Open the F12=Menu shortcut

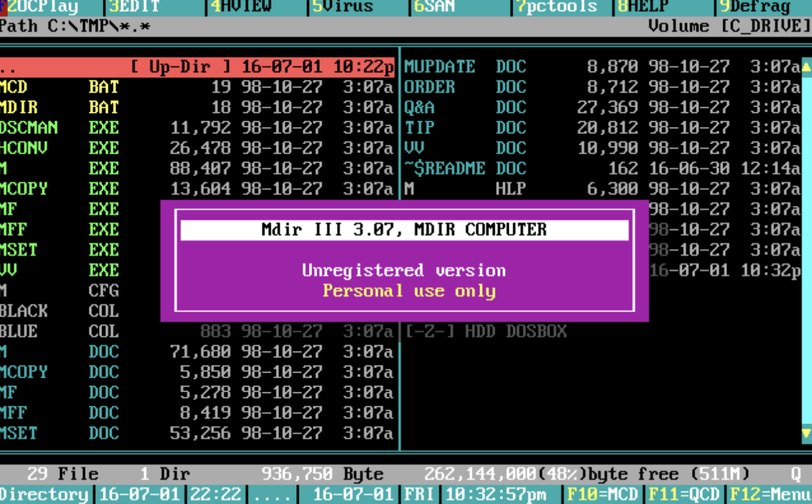coord(770,494)
